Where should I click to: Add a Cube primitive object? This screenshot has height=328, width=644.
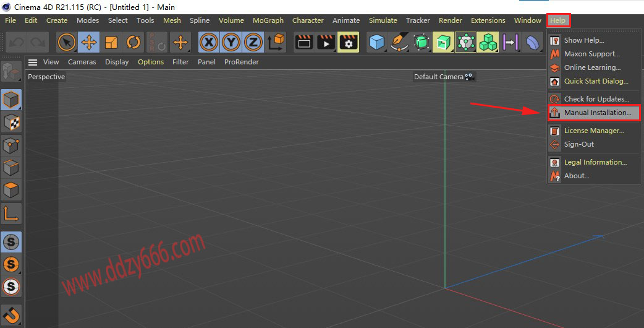click(x=376, y=42)
